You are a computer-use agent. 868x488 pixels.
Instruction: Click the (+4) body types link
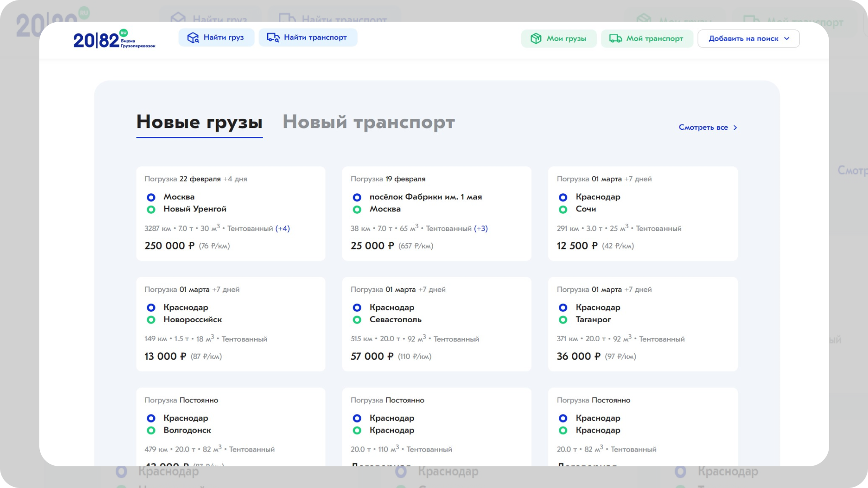283,229
